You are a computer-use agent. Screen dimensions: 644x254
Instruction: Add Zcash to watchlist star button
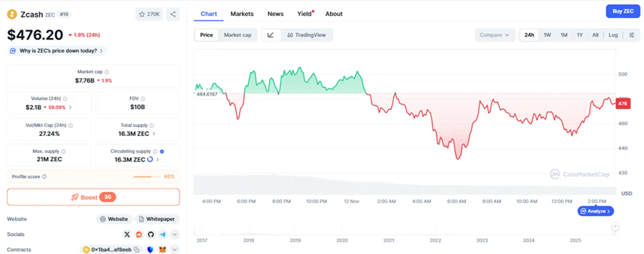click(x=149, y=14)
